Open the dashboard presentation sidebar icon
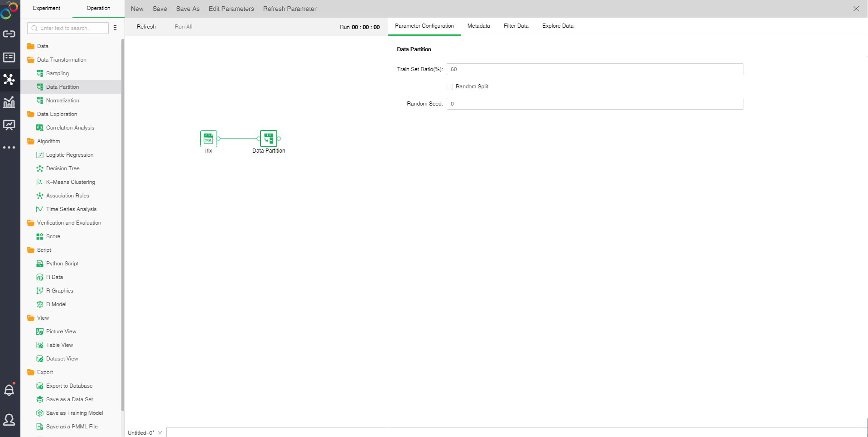Viewport: 868px width, 437px height. click(9, 125)
